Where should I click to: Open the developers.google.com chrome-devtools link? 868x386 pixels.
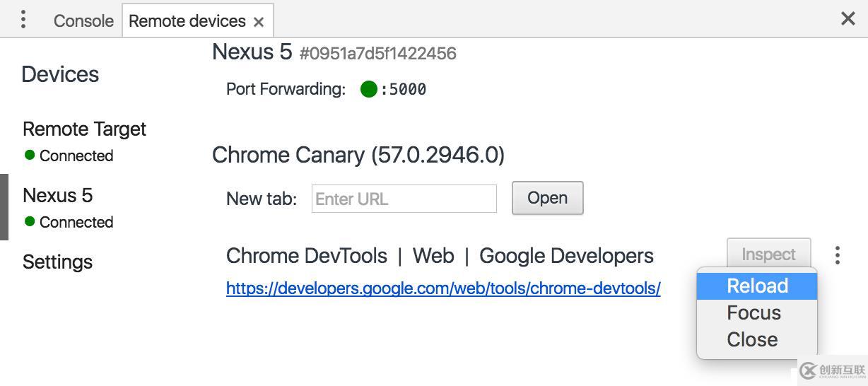point(443,288)
